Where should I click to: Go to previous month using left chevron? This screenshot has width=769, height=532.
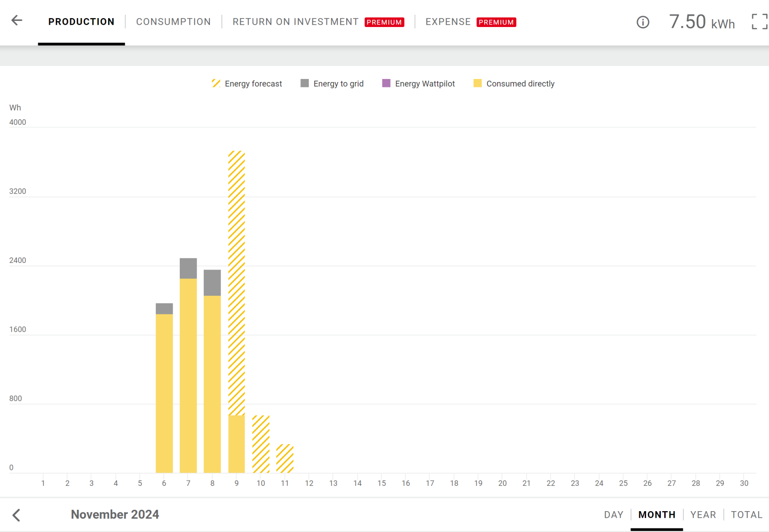16,515
